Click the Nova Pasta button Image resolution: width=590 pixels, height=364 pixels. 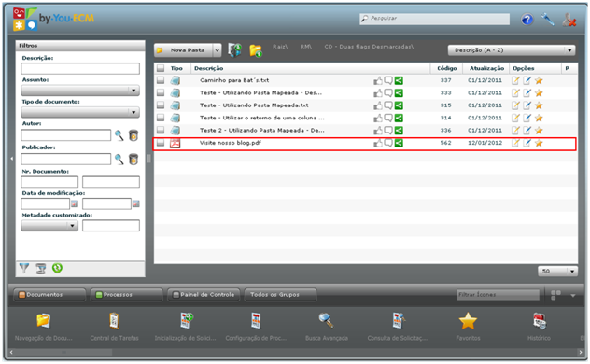click(183, 50)
